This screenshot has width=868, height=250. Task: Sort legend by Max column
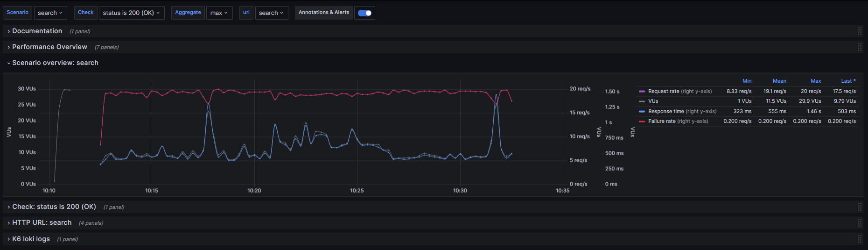tap(815, 81)
